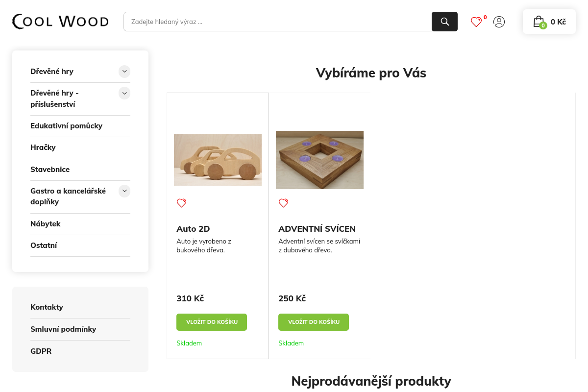
Task: View the Adventní svícen product photo
Action: click(x=319, y=160)
